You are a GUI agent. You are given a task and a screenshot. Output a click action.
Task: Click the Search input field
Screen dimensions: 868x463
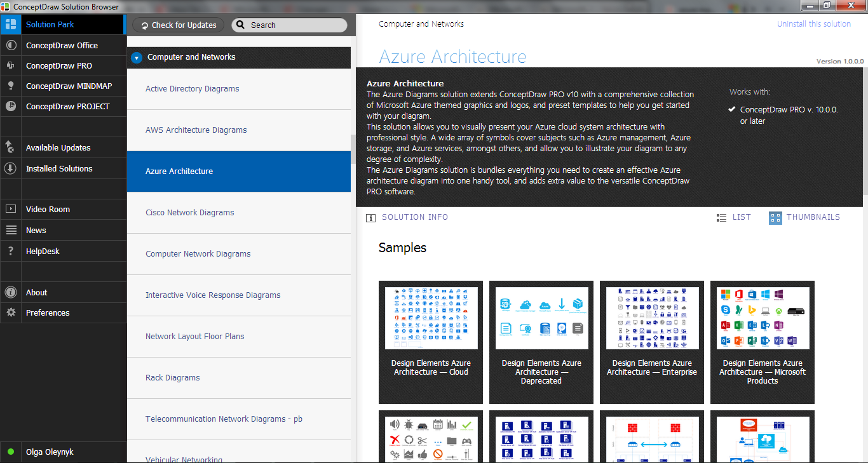[x=290, y=25]
